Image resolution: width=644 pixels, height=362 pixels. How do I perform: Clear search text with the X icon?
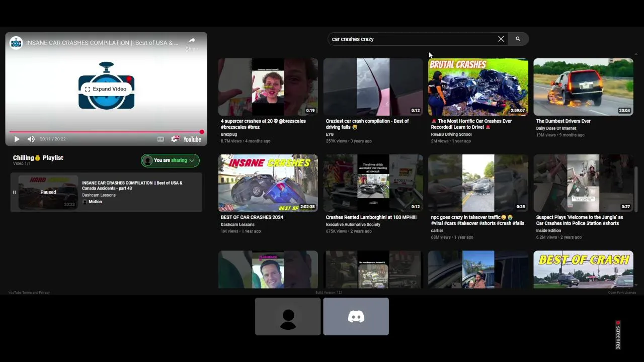(x=501, y=39)
